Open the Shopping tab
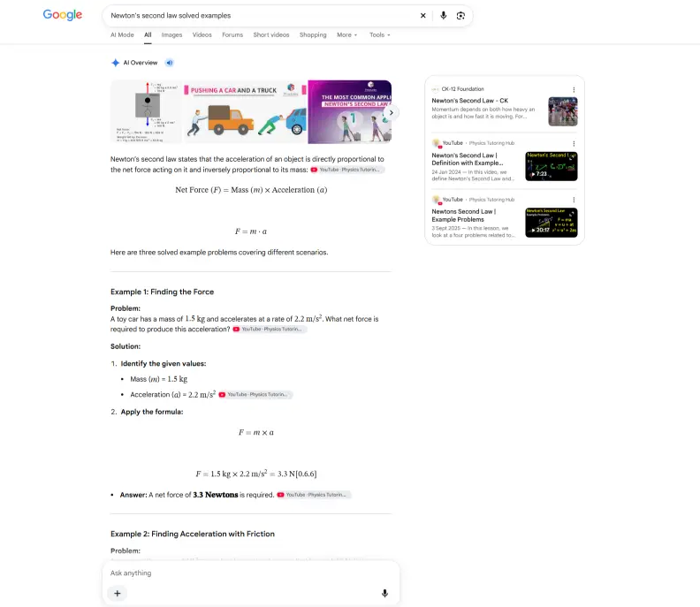Image resolution: width=700 pixels, height=607 pixels. click(x=313, y=34)
